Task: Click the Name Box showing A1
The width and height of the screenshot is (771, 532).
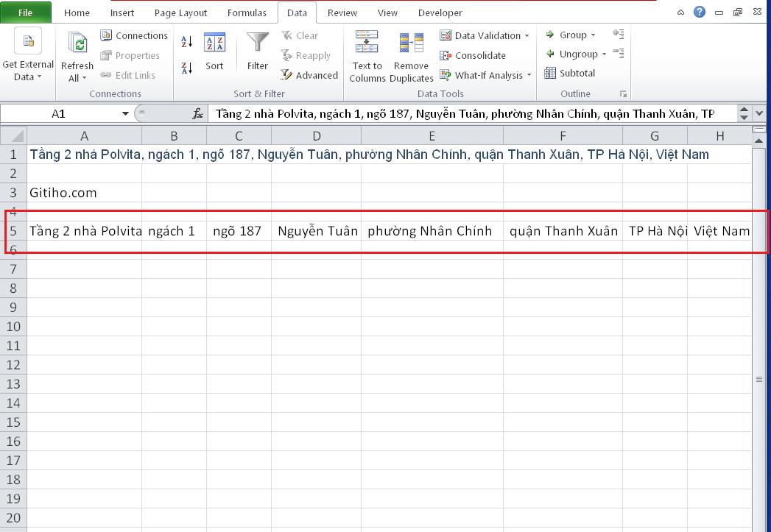Action: (58, 114)
